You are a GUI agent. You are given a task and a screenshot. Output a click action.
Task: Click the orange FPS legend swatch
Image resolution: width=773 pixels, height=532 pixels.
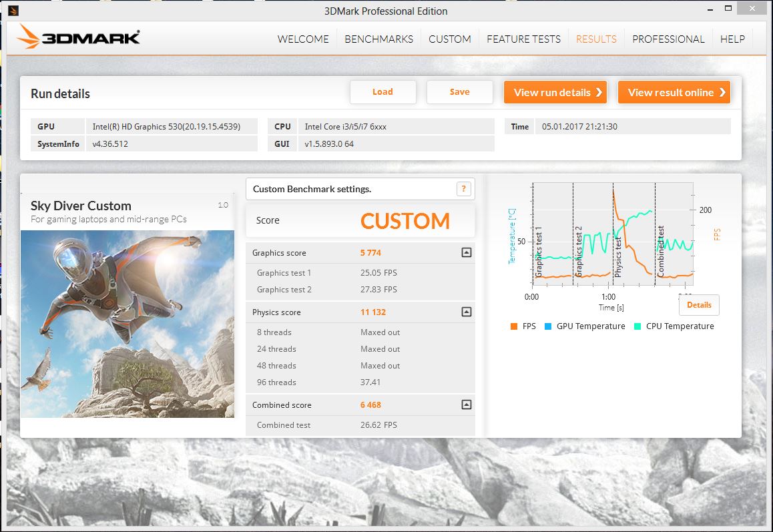click(514, 326)
